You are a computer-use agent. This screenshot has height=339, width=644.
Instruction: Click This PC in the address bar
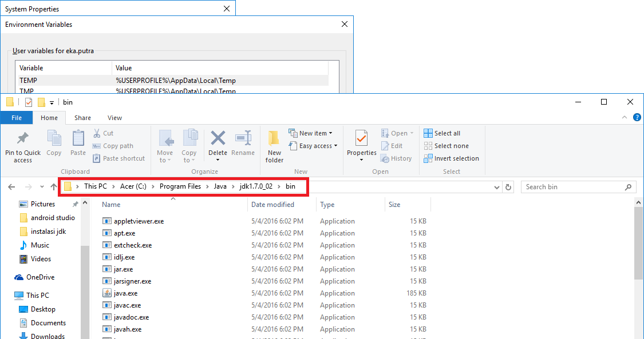coord(95,186)
